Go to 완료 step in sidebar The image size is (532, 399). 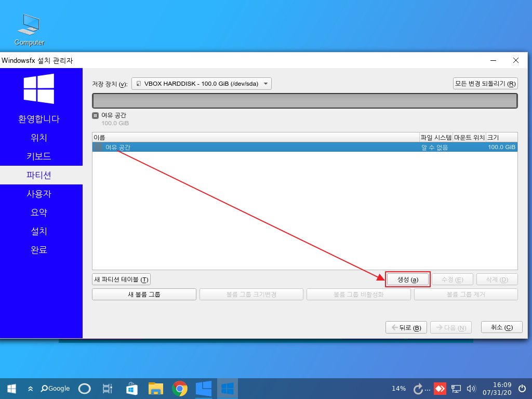38,250
